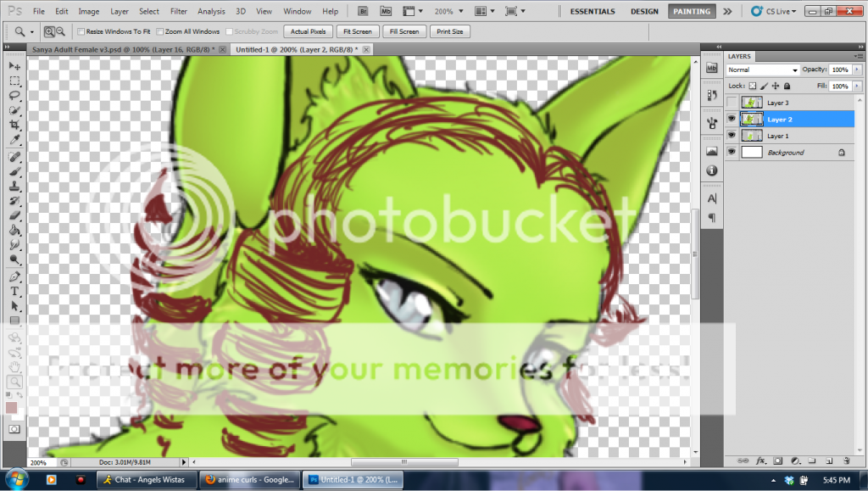Click the foreground color swatch
Screen dimensions: 868x491
(x=12, y=408)
